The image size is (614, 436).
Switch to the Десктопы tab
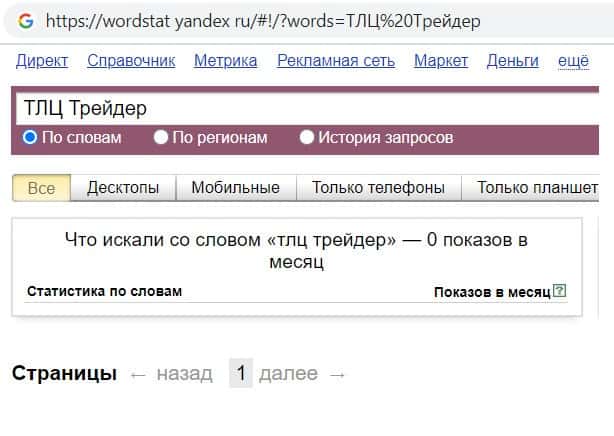coord(123,188)
